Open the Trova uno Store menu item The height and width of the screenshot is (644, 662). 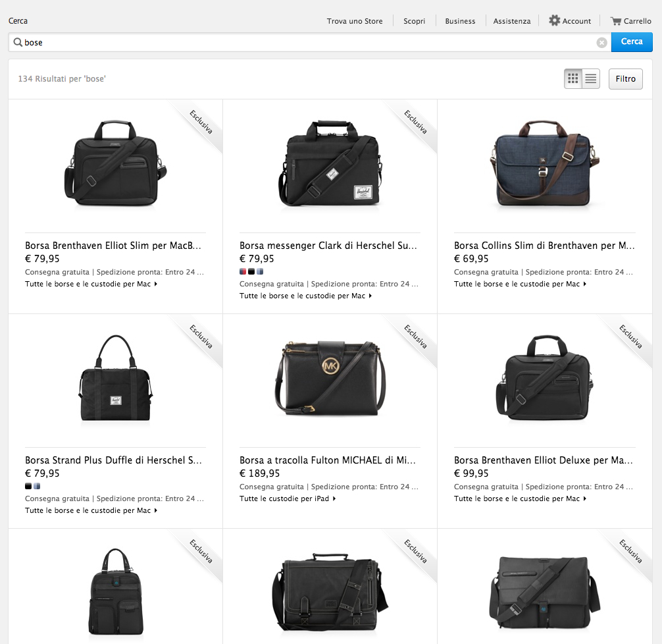coord(355,21)
